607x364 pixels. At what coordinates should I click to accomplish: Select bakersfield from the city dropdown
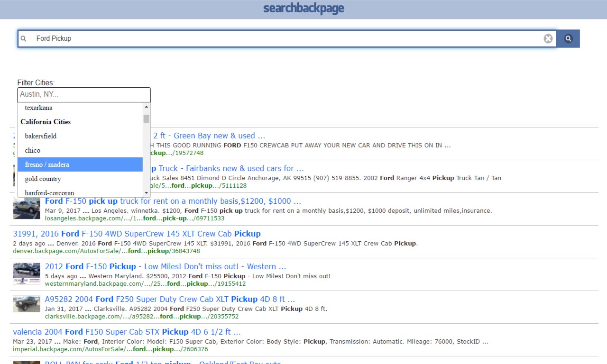point(80,136)
